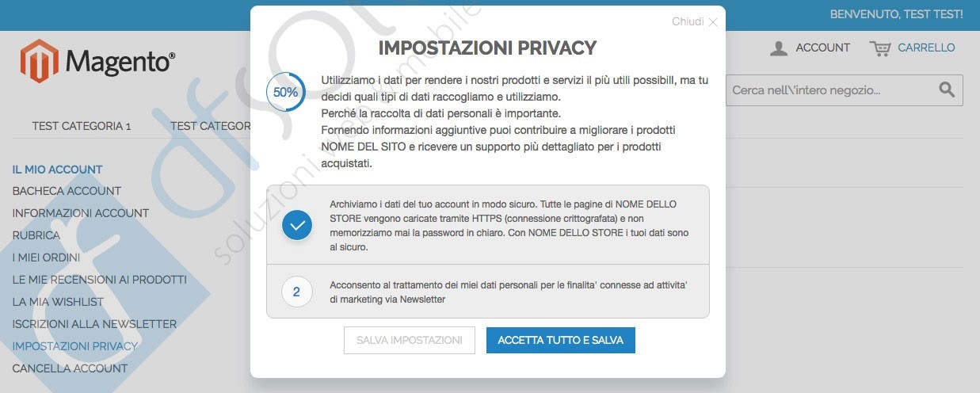
Task: Click the Carrello text link
Action: pyautogui.click(x=926, y=48)
